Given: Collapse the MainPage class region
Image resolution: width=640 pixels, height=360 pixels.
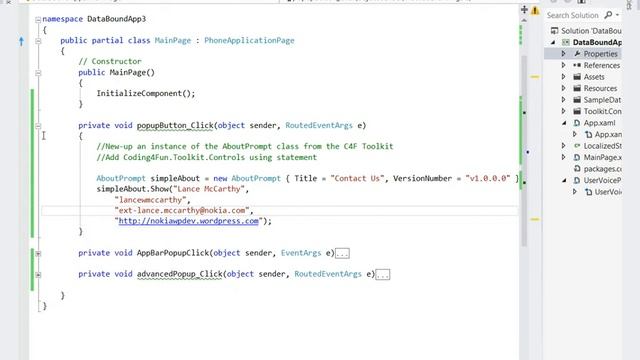Looking at the screenshot, I should click(38, 41).
